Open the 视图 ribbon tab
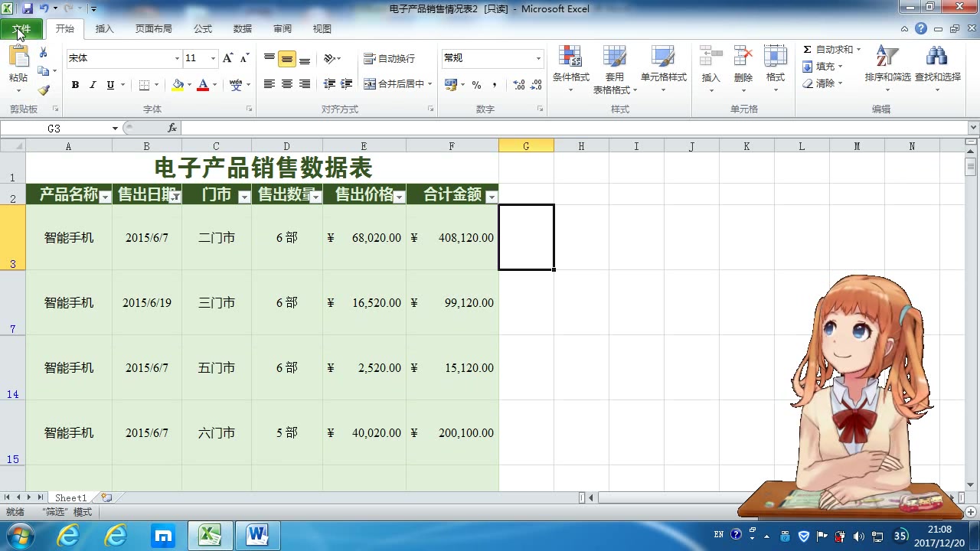This screenshot has width=980, height=551. point(322,29)
